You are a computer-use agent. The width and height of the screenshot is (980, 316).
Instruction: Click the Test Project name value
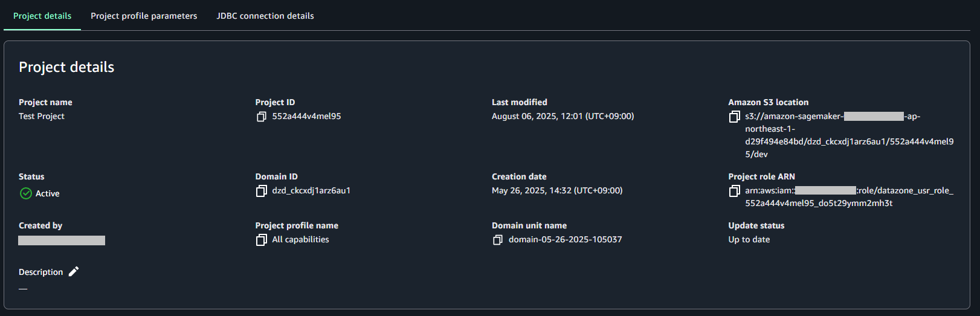[41, 116]
